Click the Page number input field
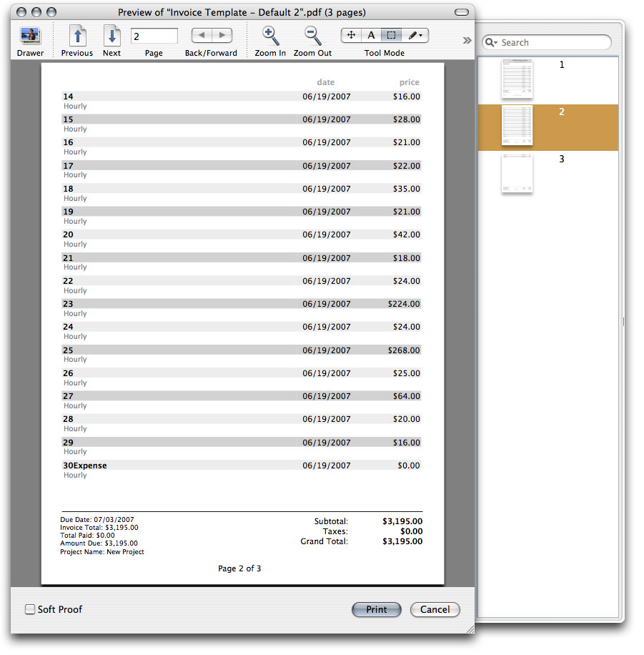 pyautogui.click(x=154, y=36)
